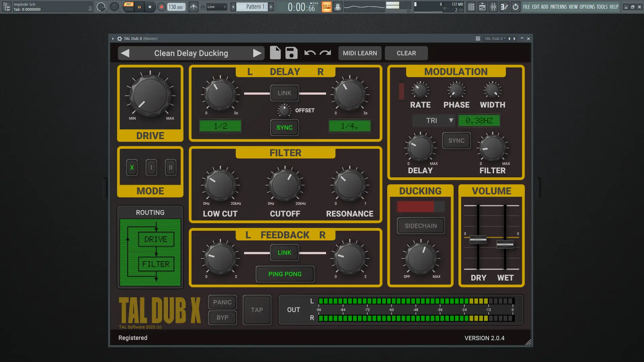The width and height of the screenshot is (644, 362).
Task: Select mode II button
Action: (170, 167)
